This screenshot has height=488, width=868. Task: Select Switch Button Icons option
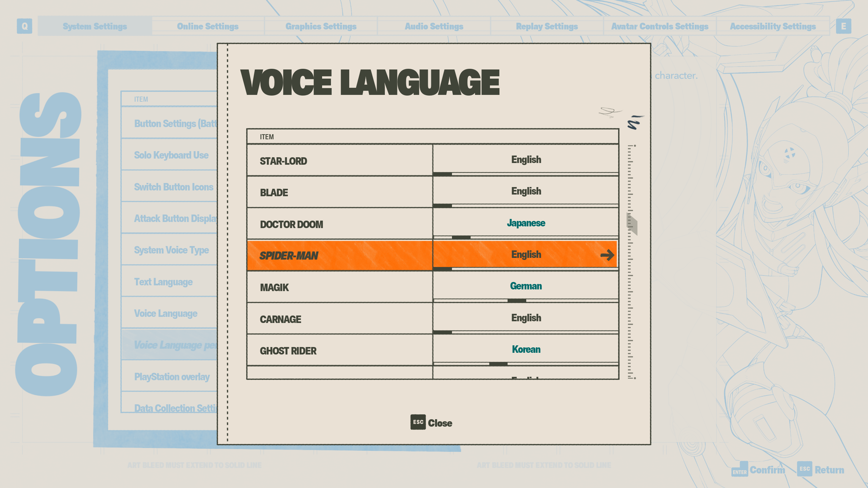(x=170, y=186)
